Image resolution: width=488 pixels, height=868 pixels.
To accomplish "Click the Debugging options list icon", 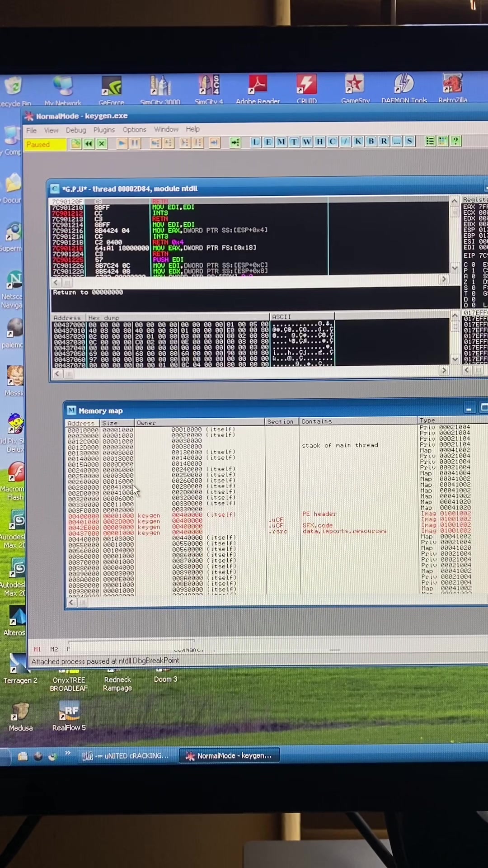I will coord(430,141).
